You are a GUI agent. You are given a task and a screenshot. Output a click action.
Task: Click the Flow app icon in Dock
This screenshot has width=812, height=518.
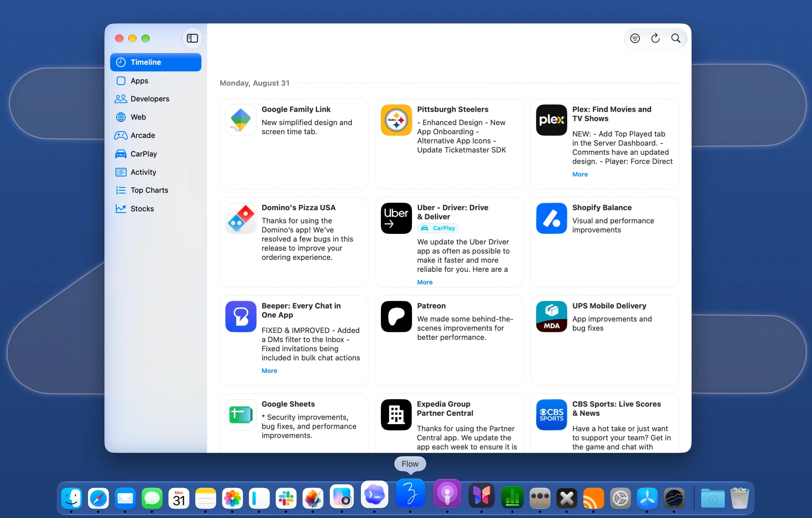410,493
